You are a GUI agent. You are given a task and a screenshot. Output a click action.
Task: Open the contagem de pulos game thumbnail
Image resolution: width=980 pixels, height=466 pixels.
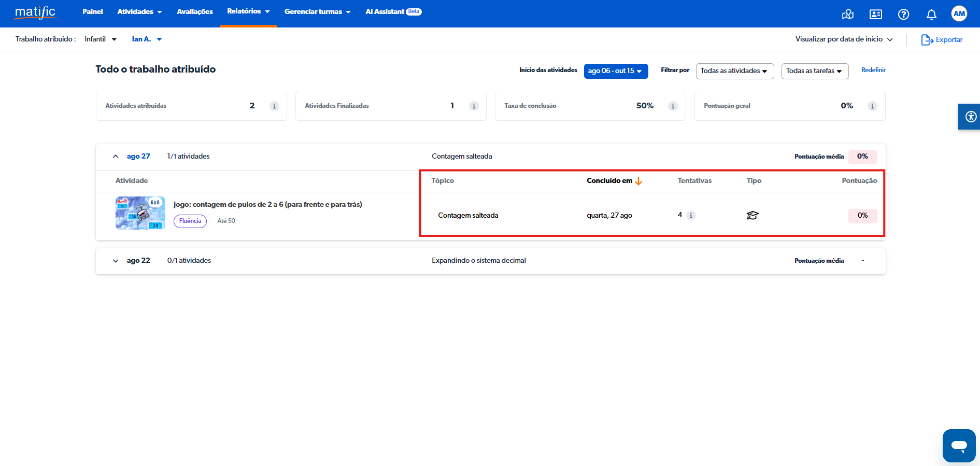click(140, 213)
